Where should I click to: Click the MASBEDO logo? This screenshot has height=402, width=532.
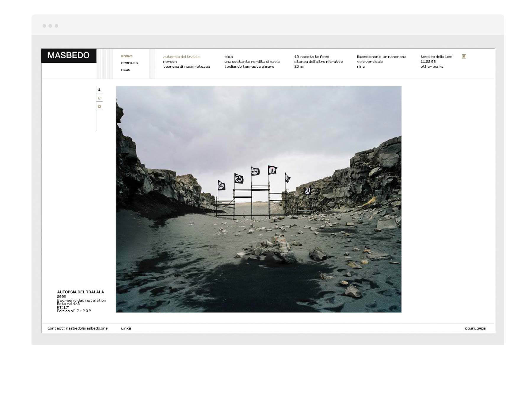69,56
